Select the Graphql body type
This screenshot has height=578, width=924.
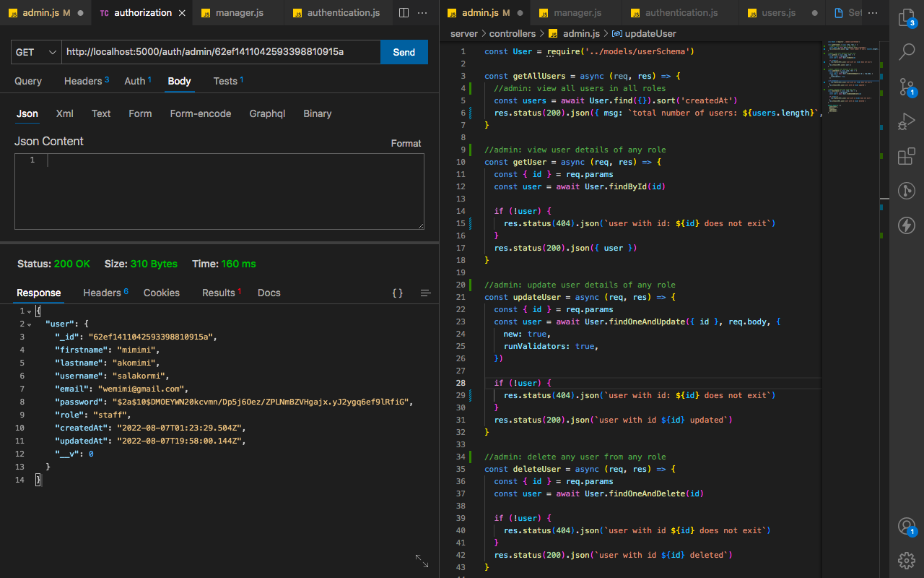click(x=267, y=113)
